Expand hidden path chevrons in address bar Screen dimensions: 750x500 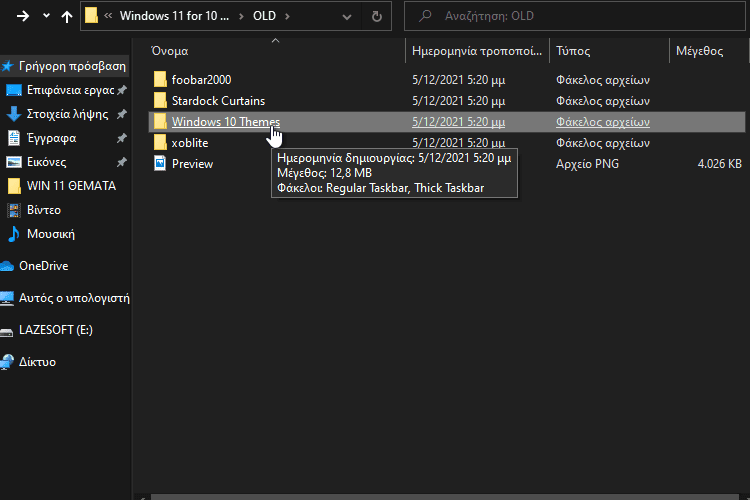click(x=108, y=16)
